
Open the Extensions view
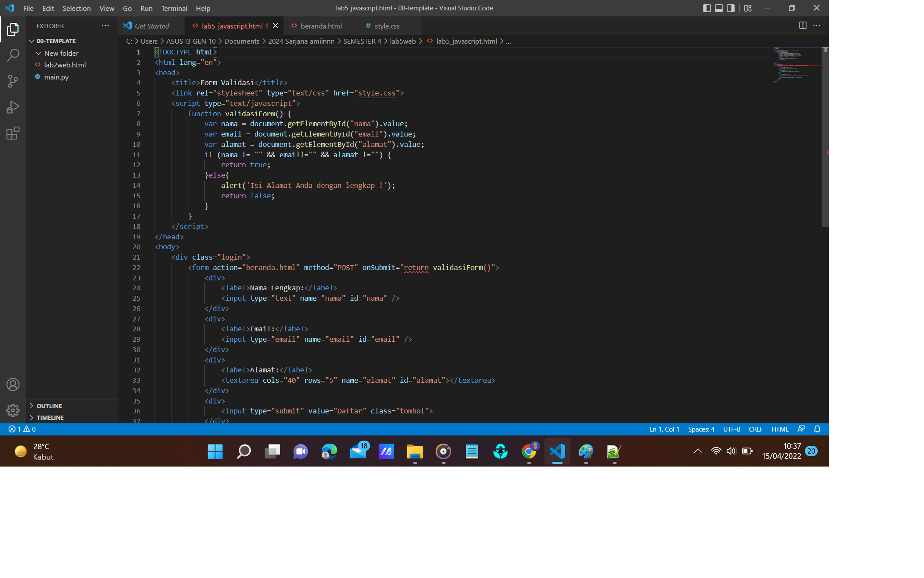click(x=13, y=133)
